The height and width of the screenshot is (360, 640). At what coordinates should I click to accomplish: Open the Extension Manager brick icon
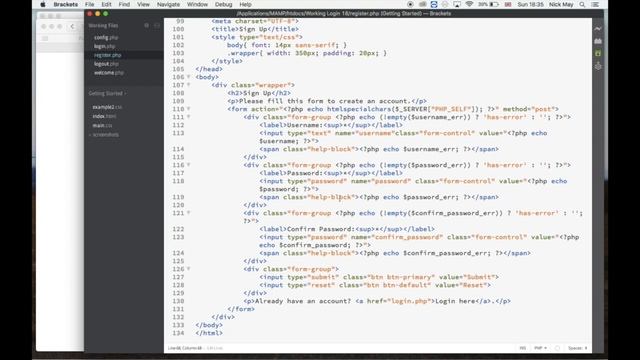click(x=598, y=41)
